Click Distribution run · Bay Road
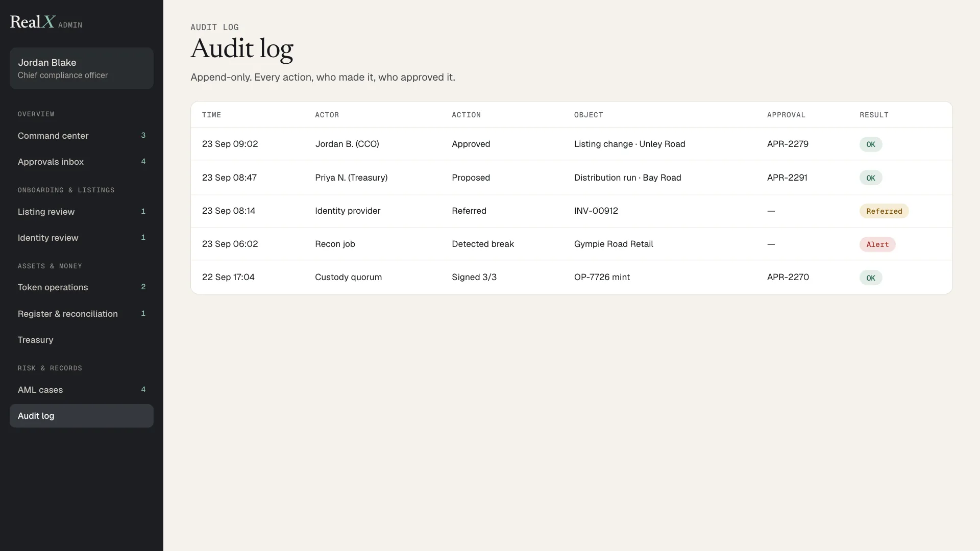Viewport: 980px width, 551px height. click(627, 178)
